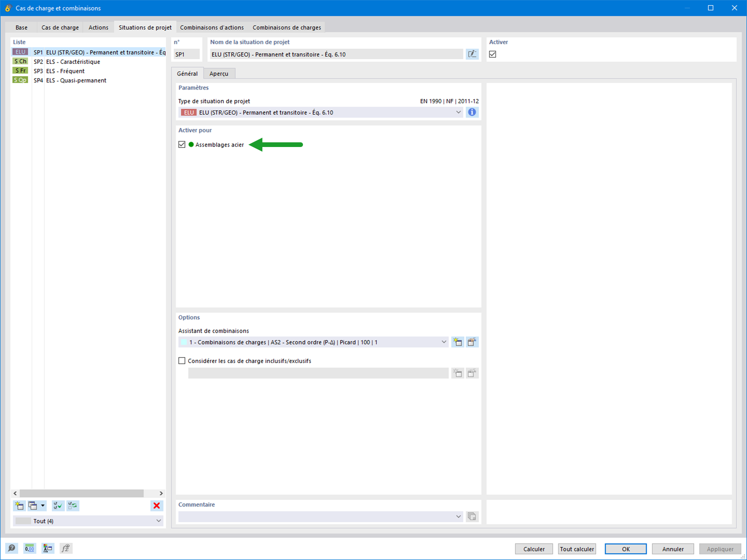Expand the Type de situation de projet dropdown

coord(458,112)
